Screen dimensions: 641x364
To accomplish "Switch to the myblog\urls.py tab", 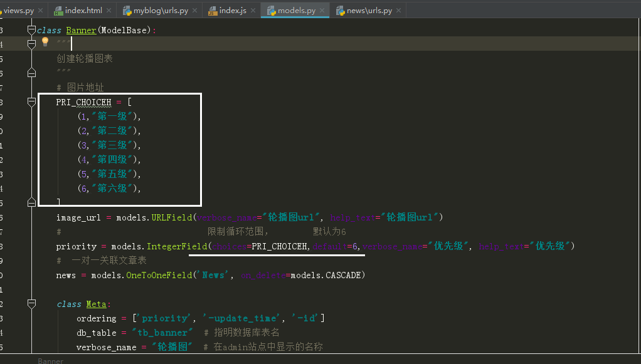I will coord(161,11).
